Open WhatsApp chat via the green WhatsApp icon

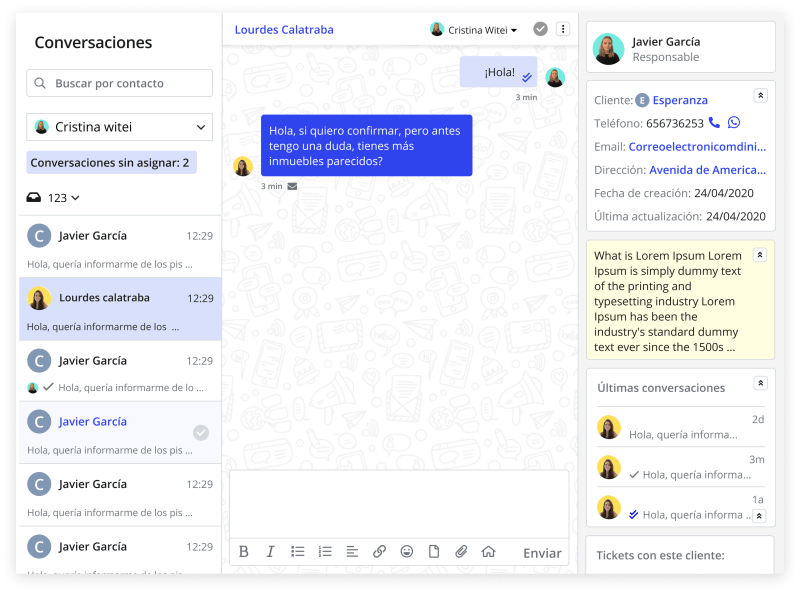point(733,123)
